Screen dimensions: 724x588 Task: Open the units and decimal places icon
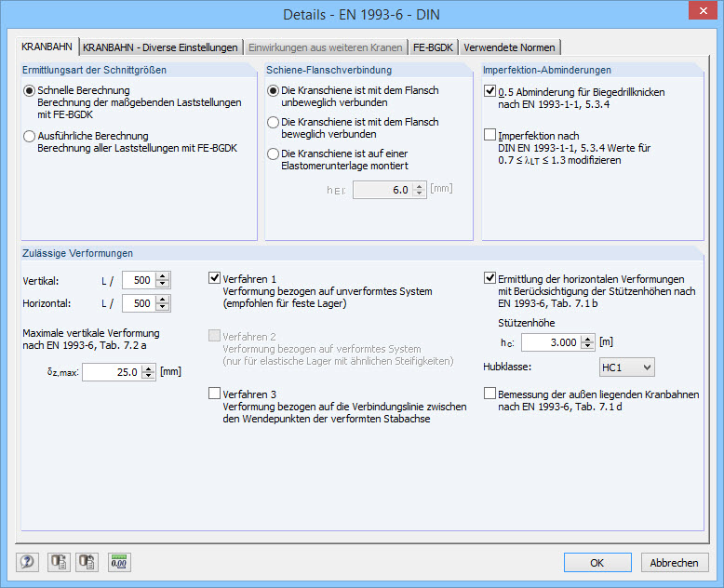pyautogui.click(x=119, y=562)
